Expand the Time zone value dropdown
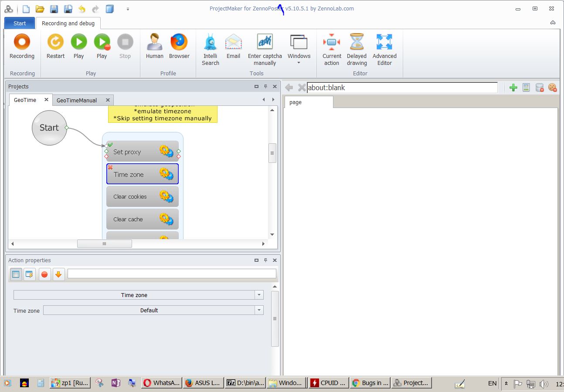 click(x=259, y=310)
